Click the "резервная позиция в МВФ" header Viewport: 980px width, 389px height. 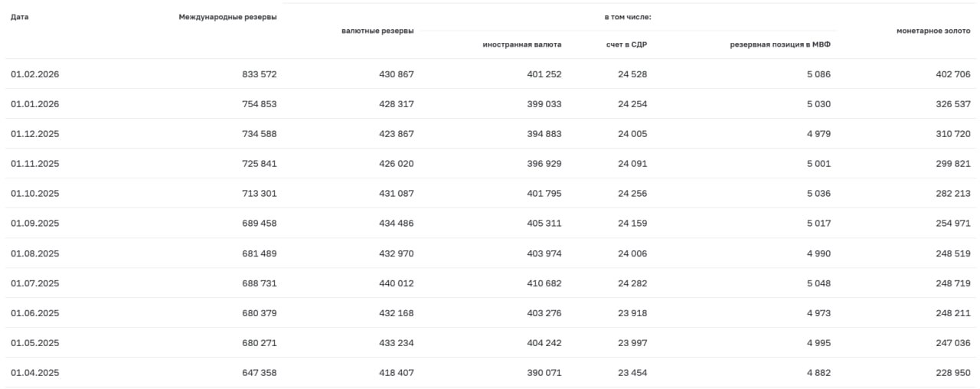[x=779, y=44]
